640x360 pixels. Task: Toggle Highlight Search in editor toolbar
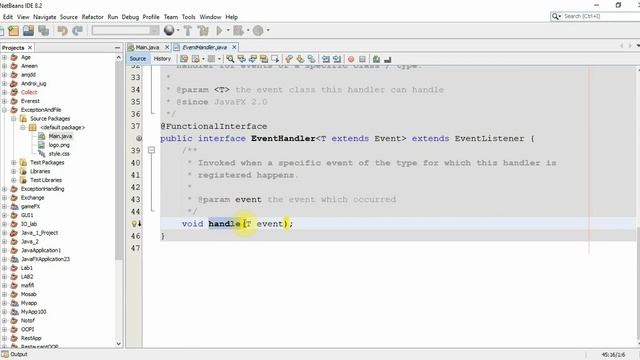coord(264,59)
